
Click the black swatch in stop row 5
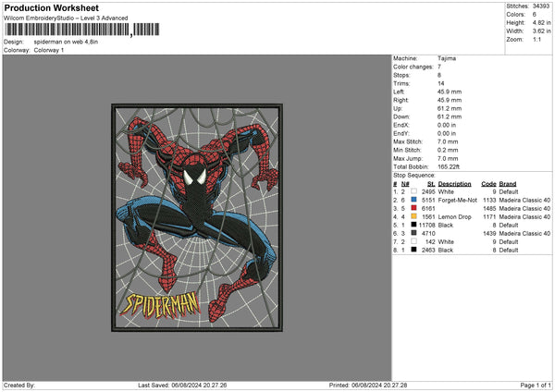point(413,225)
